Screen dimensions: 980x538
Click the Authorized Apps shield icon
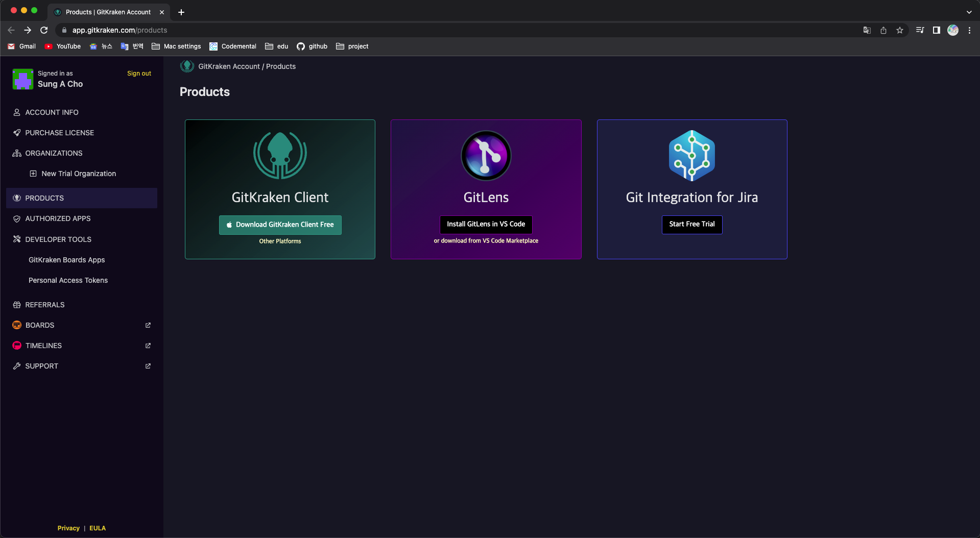(17, 218)
